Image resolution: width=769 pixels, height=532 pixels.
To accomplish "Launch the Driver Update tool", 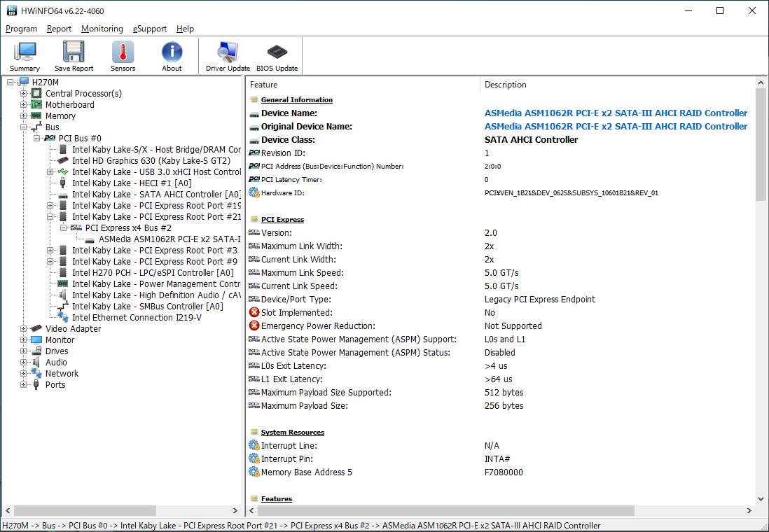I will tap(228, 57).
